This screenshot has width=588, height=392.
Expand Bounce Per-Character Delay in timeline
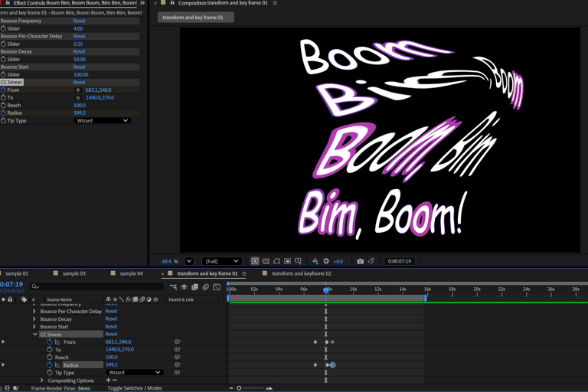[34, 312]
